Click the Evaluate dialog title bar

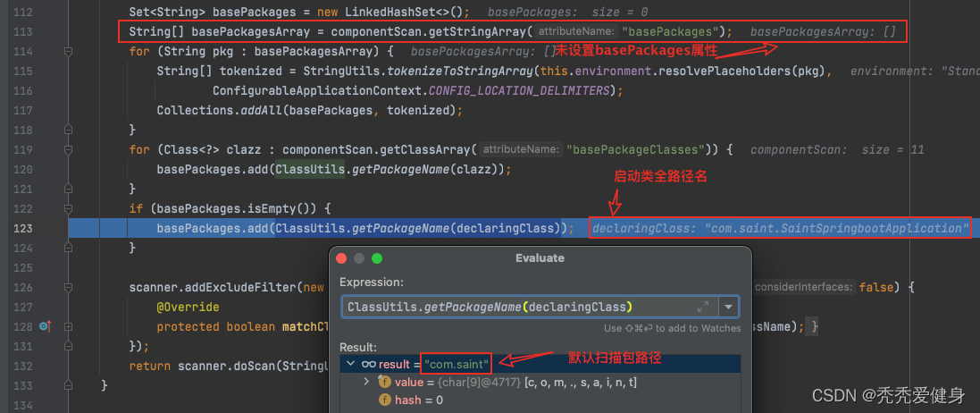click(540, 257)
